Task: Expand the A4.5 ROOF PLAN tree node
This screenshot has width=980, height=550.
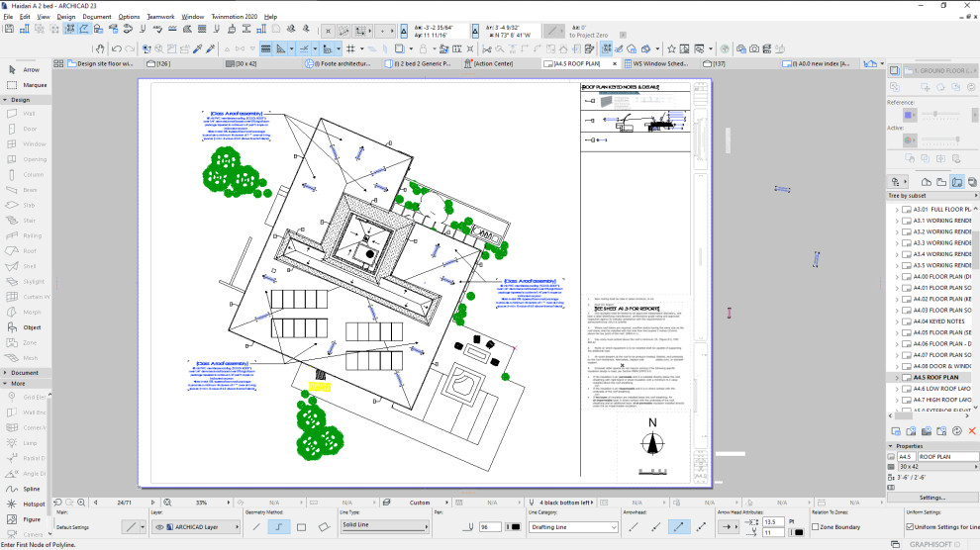Action: tap(897, 378)
